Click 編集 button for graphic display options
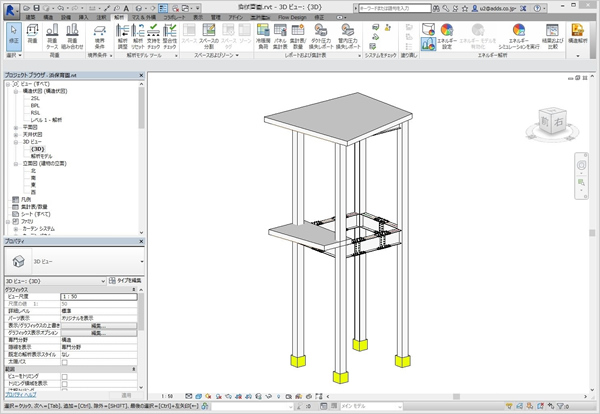 99,333
